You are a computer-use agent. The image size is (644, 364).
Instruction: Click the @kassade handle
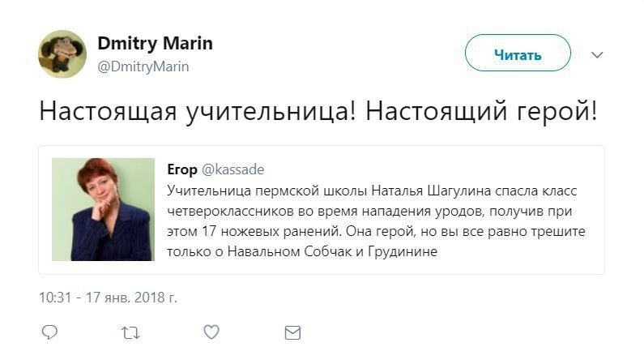click(232, 169)
